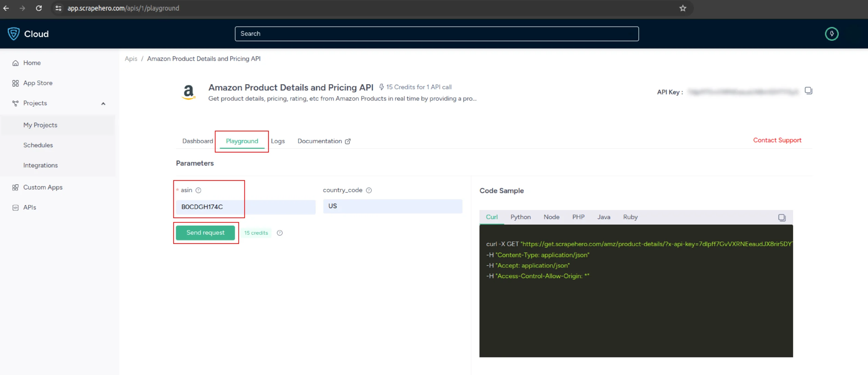Click the App Store sidebar grid icon

tap(15, 83)
